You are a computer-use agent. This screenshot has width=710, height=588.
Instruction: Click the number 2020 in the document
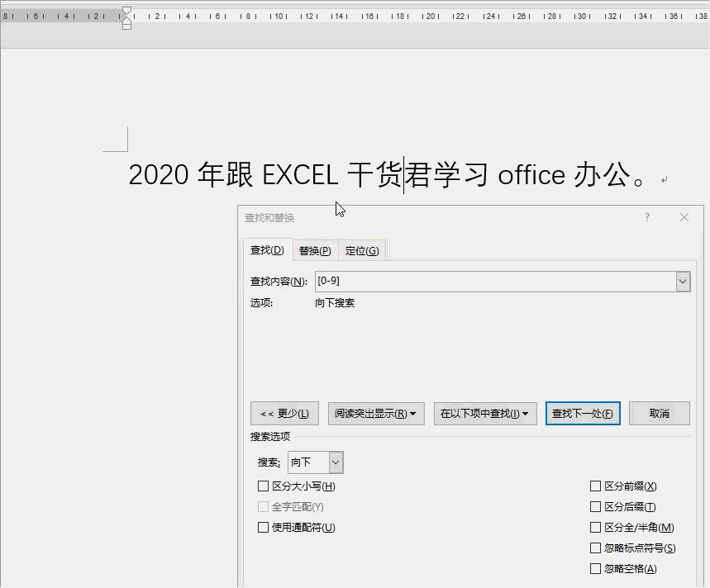click(x=159, y=175)
